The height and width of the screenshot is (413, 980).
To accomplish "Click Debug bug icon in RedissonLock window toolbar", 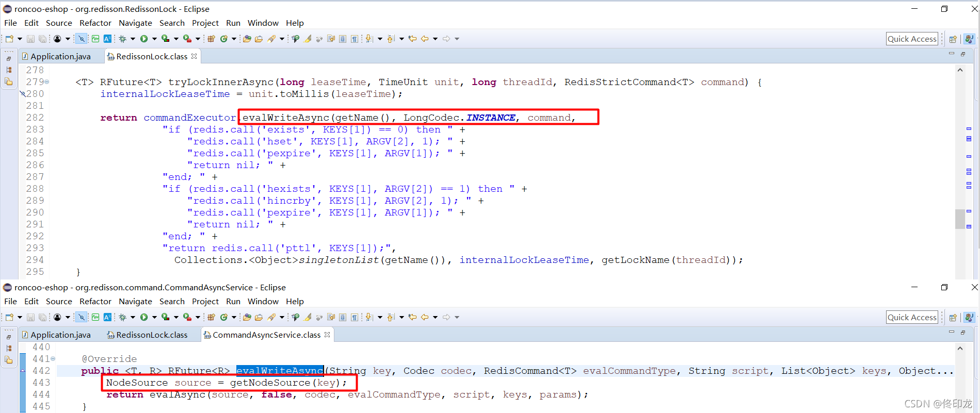I will tap(122, 39).
